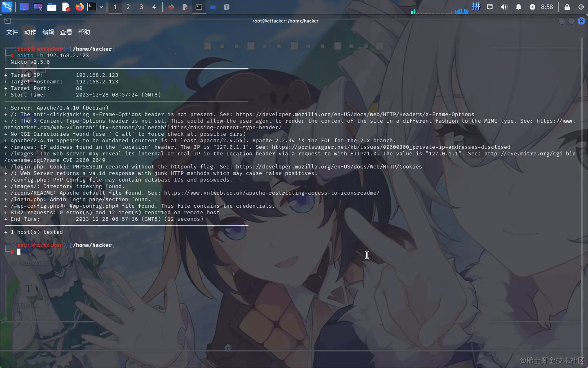
Task: Click the portswigger.net private IP URL
Action: point(391,147)
